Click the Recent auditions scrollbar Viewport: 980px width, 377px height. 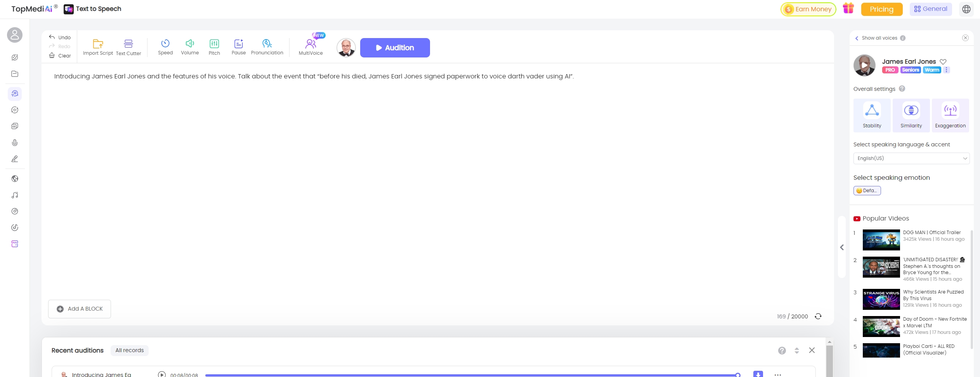click(829, 361)
